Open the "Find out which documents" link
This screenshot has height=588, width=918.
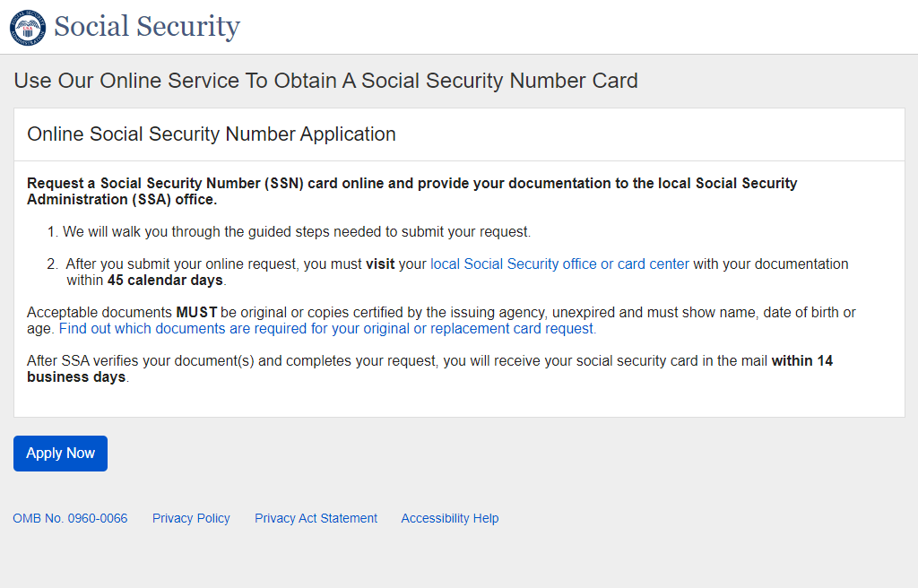327,329
